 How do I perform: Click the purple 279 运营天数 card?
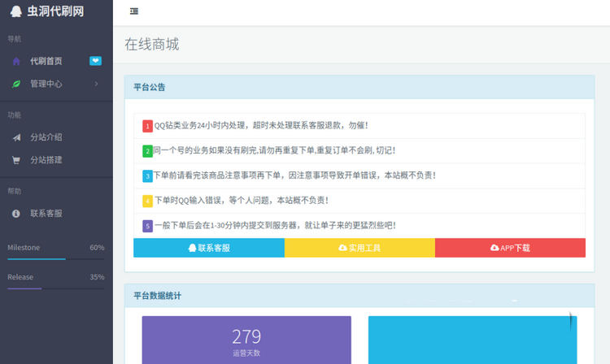tap(246, 340)
